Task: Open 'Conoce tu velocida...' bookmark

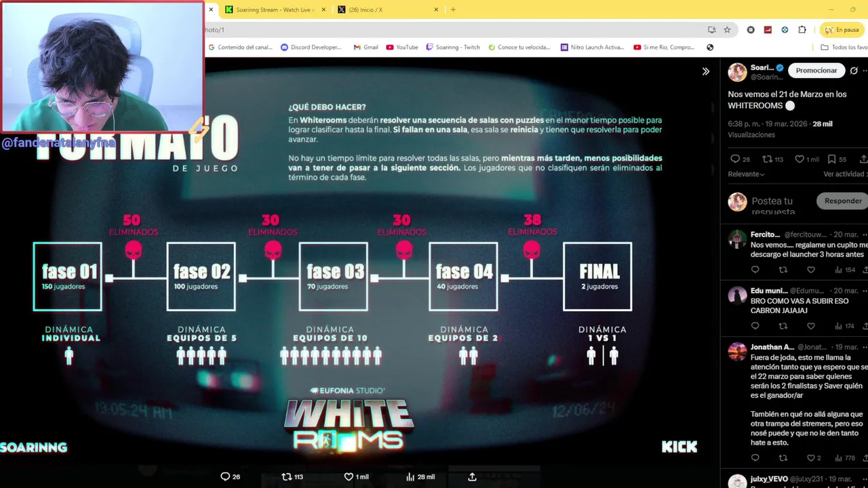Action: pos(519,47)
